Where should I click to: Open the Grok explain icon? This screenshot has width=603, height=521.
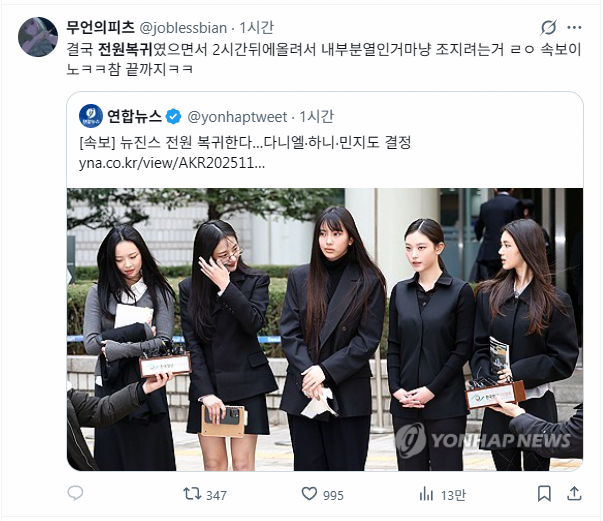(x=548, y=28)
